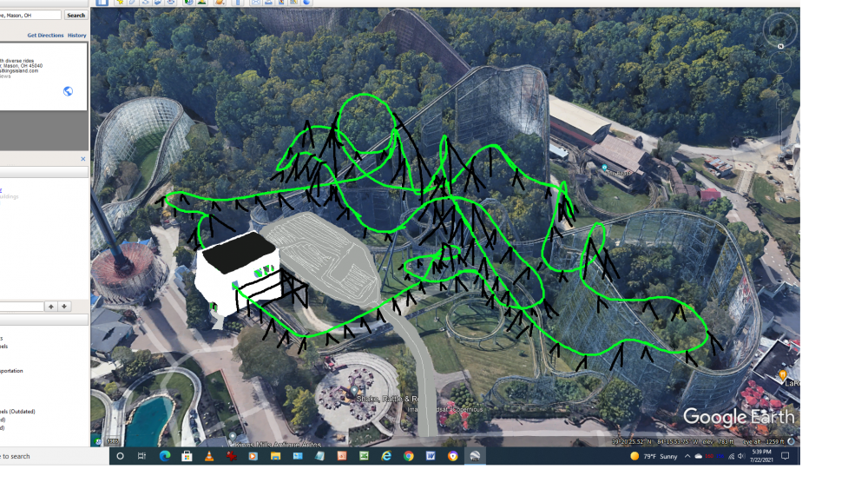Viewport: 868px width, 489px height.
Task: Open VLC media player from taskbar
Action: tap(209, 456)
